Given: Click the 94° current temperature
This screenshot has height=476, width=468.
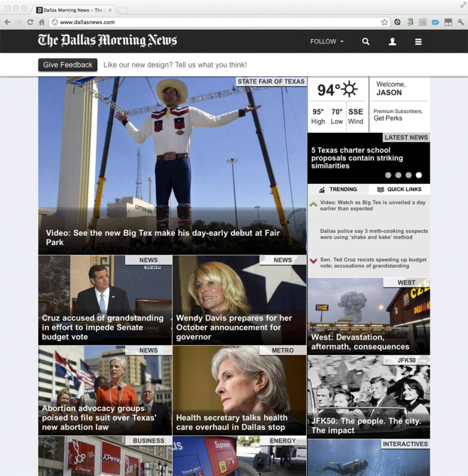Looking at the screenshot, I should pos(329,90).
